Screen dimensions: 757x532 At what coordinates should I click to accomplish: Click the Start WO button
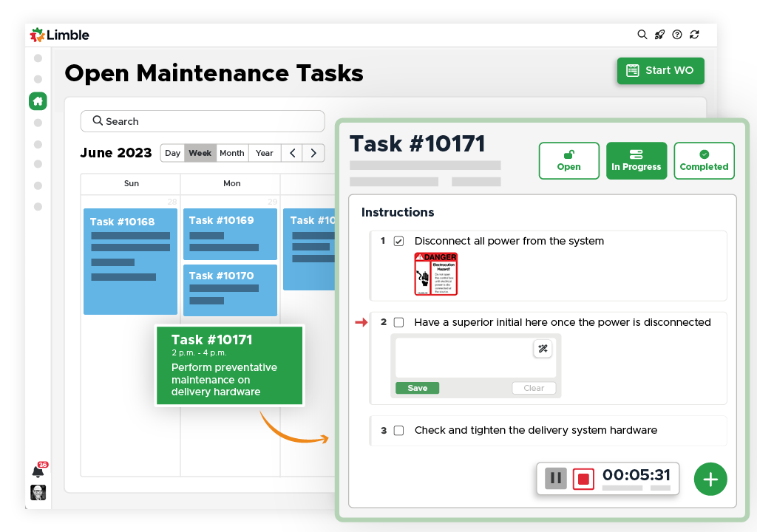coord(660,70)
